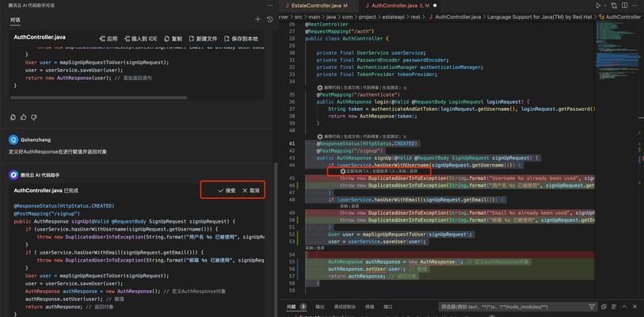Click 新建文件 to create a new file
The height and width of the screenshot is (317, 644).
(204, 39)
